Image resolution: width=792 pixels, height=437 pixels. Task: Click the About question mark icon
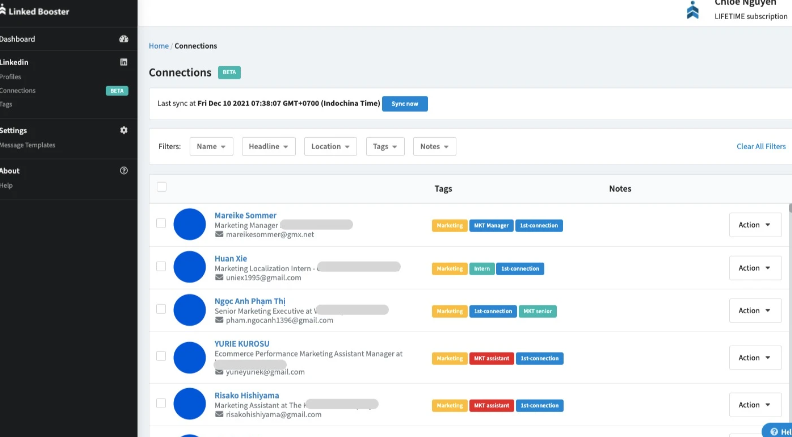124,171
